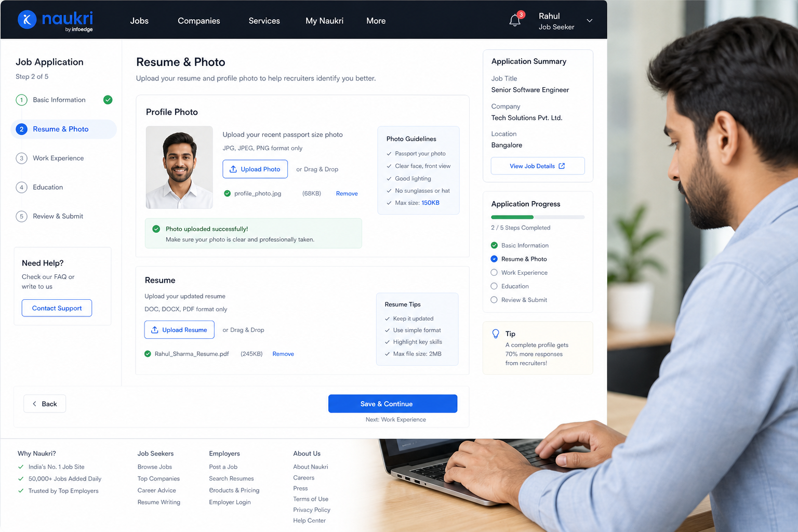Click Save & Continue button
798x532 pixels.
(x=393, y=404)
